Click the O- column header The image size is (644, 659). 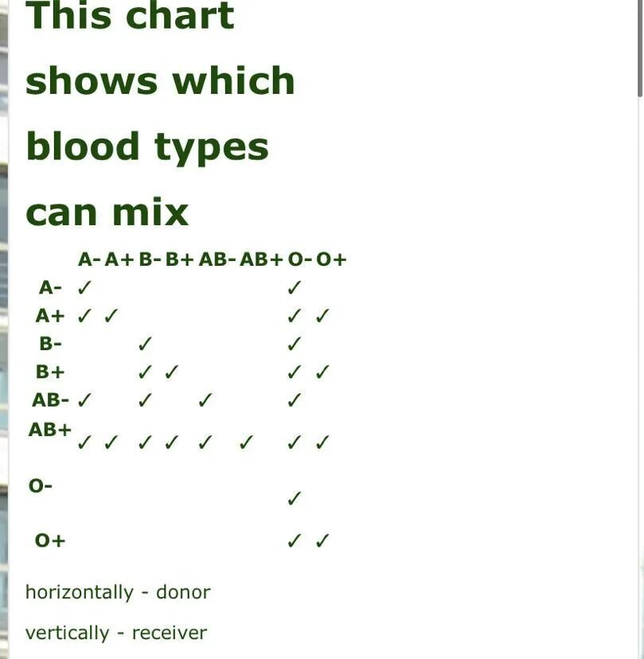300,259
